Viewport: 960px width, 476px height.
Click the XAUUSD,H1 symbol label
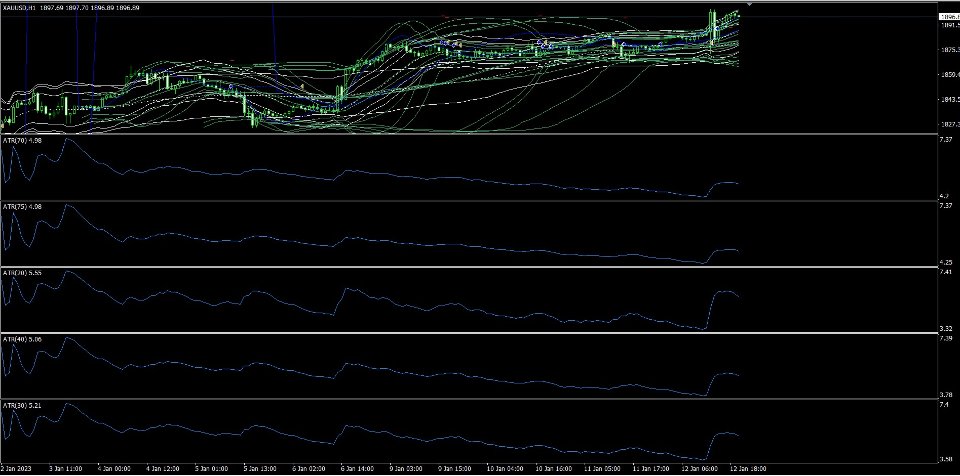pos(18,7)
